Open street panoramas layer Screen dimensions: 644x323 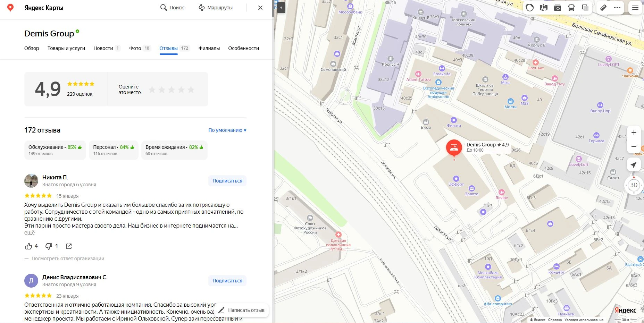pyautogui.click(x=544, y=8)
